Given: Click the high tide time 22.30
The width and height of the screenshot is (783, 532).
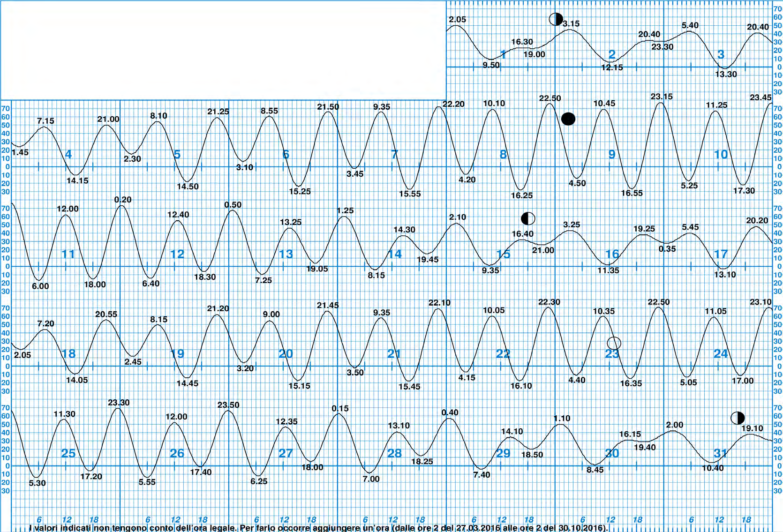Looking at the screenshot, I should click(549, 302).
